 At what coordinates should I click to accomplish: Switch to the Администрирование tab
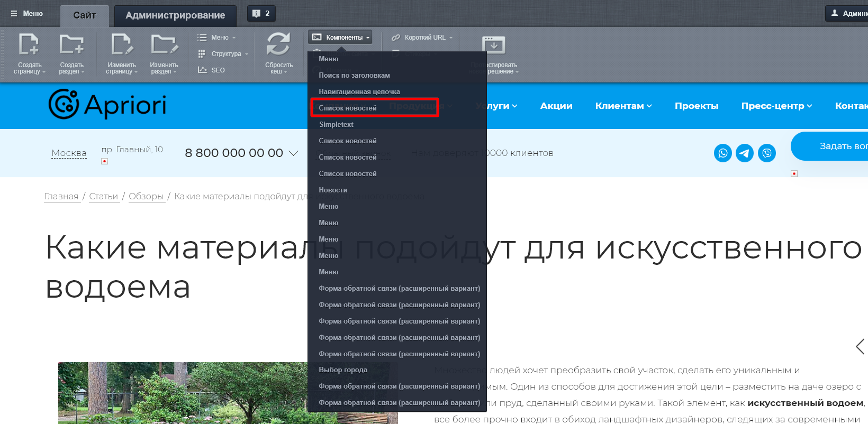coord(175,15)
